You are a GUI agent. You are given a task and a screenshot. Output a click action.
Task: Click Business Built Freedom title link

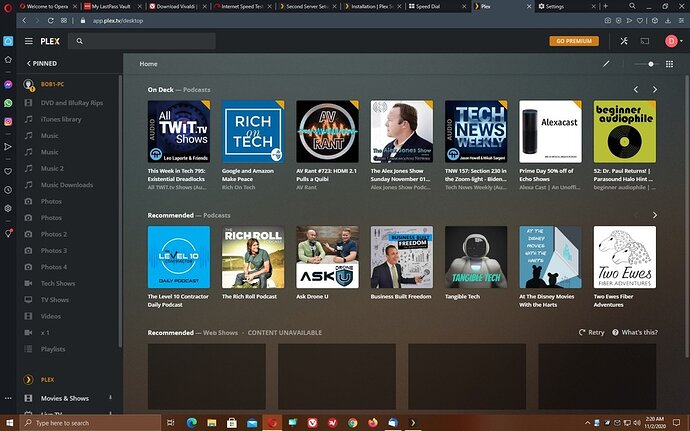point(401,296)
